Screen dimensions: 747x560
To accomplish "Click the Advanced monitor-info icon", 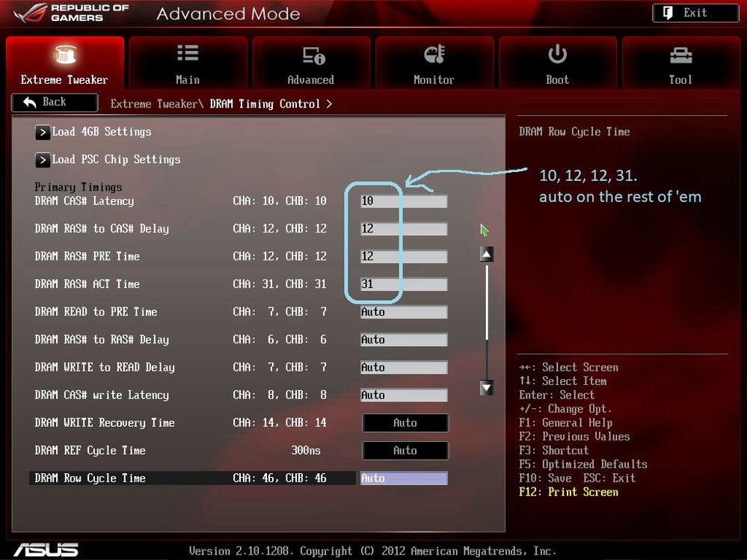I will [314, 56].
